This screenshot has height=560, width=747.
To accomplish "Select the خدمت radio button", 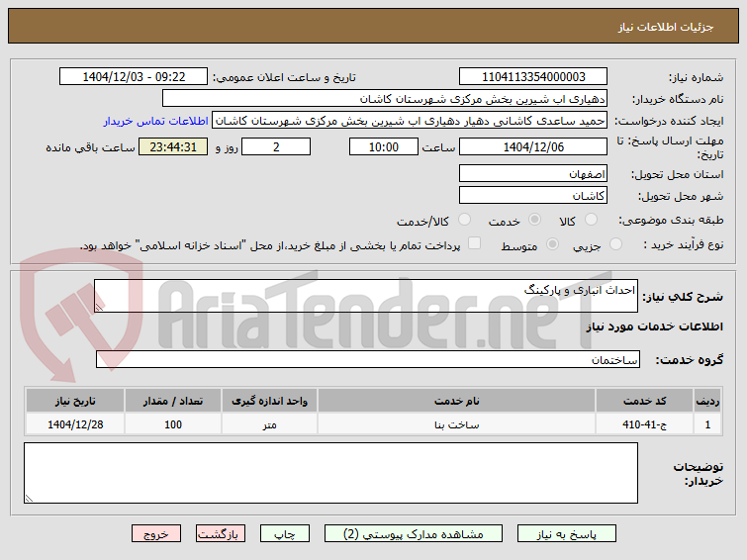I will tap(534, 220).
